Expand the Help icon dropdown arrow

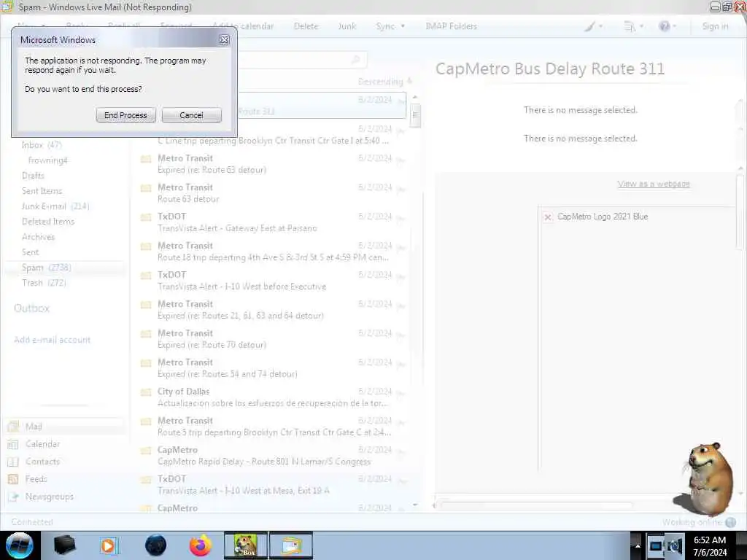point(674,26)
